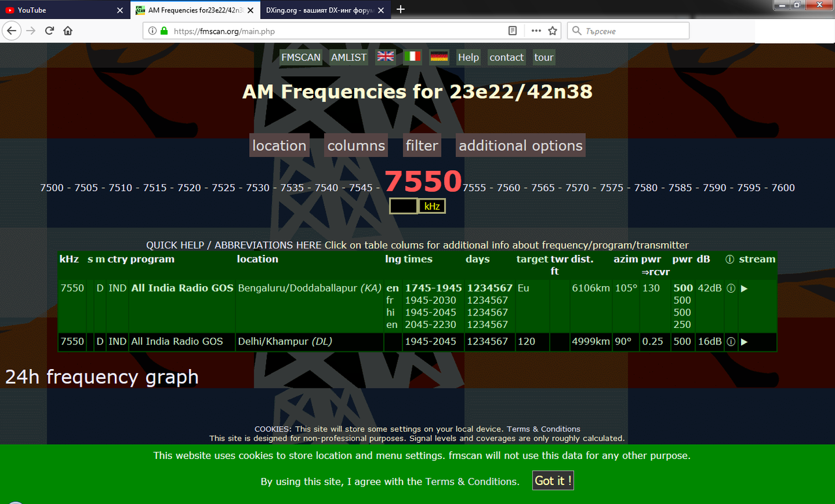
Task: Dismiss cookie notice with Got it !
Action: 553,481
